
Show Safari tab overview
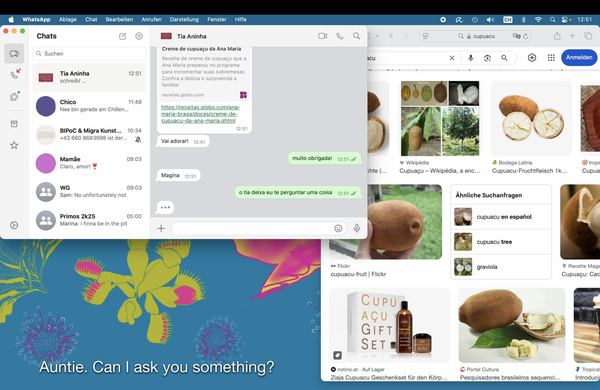(588, 36)
